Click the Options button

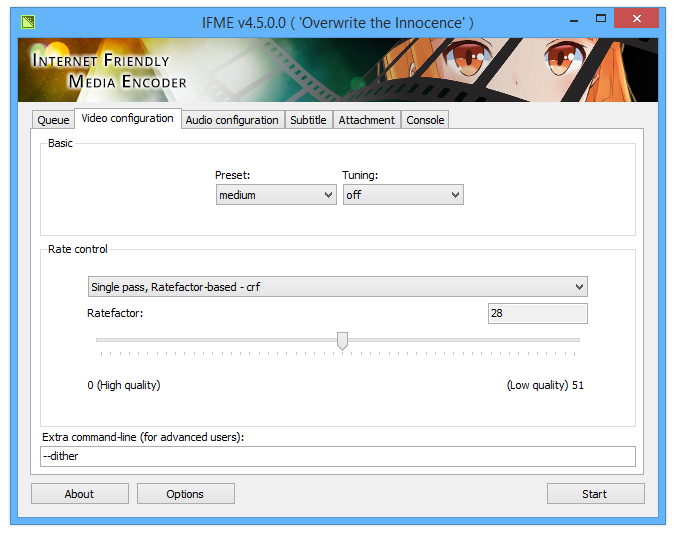[185, 494]
